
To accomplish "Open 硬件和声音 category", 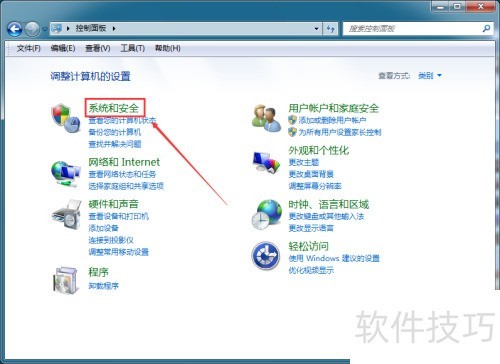I will pos(113,204).
